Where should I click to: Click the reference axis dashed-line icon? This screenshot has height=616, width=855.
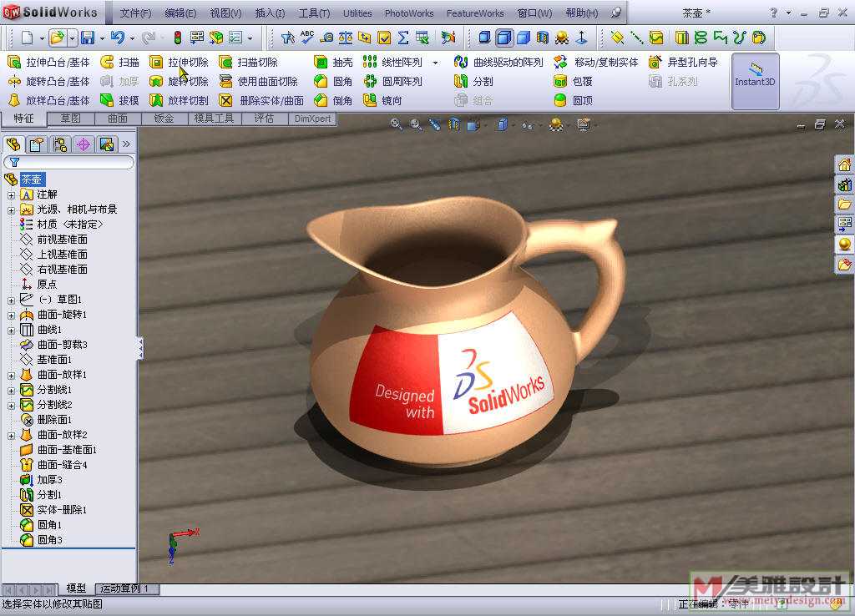636,37
